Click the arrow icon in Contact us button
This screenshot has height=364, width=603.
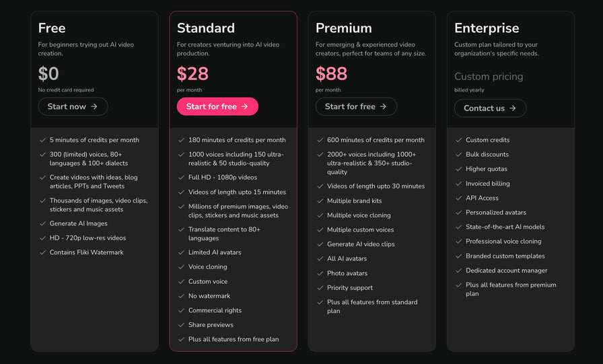click(513, 108)
